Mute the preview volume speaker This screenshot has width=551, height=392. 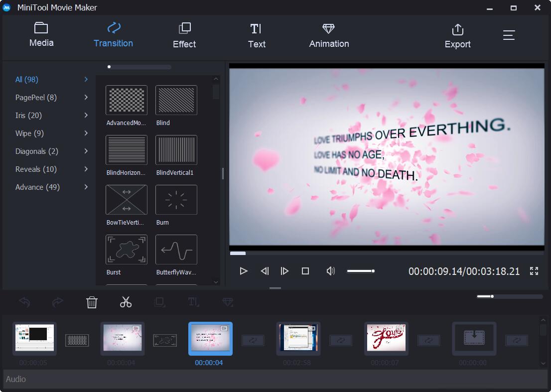tap(330, 271)
